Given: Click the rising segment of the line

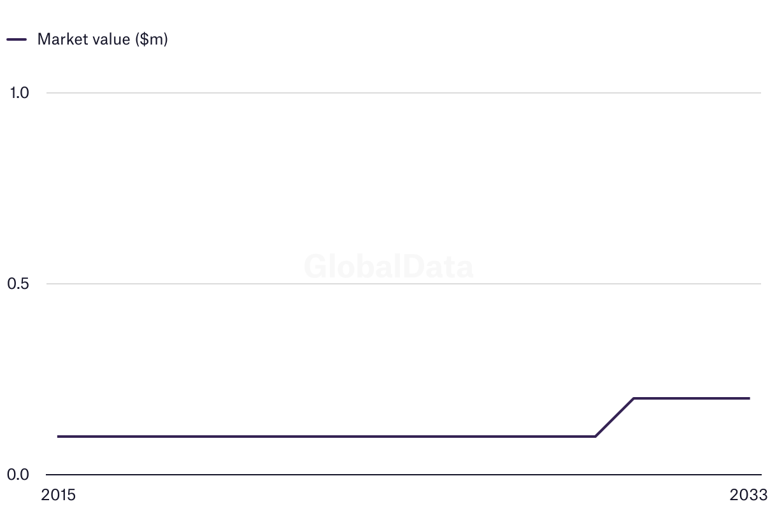Looking at the screenshot, I should (615, 417).
